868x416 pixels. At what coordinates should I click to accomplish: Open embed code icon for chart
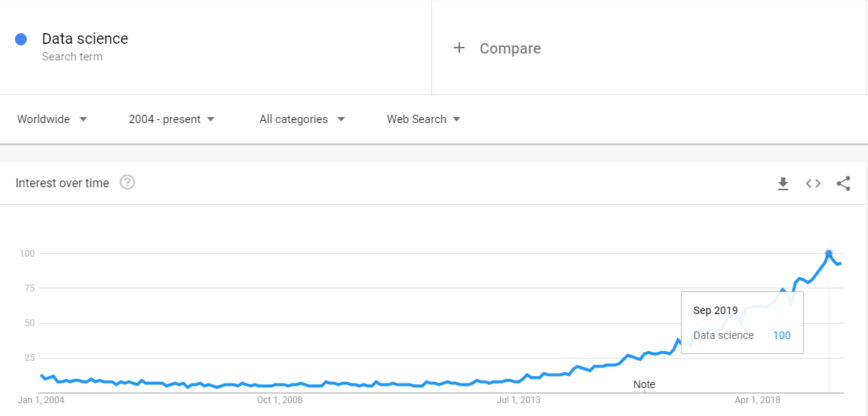[813, 183]
